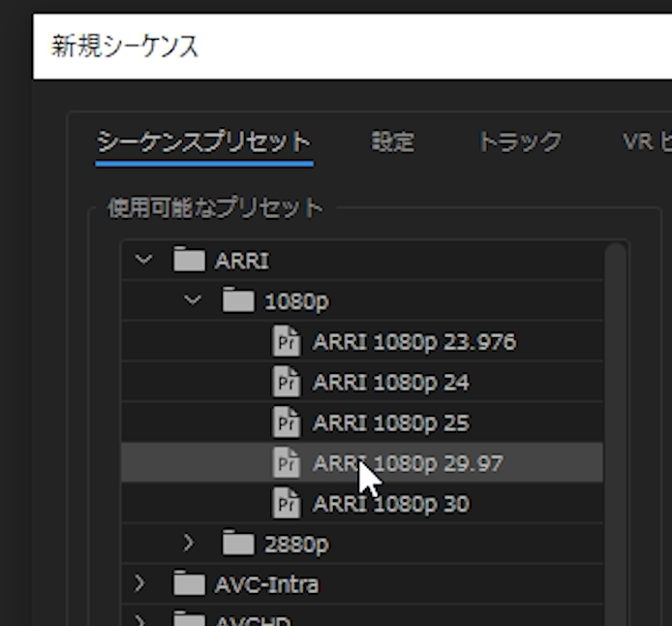
Task: Select the AVCHD folder label
Action: point(253,621)
